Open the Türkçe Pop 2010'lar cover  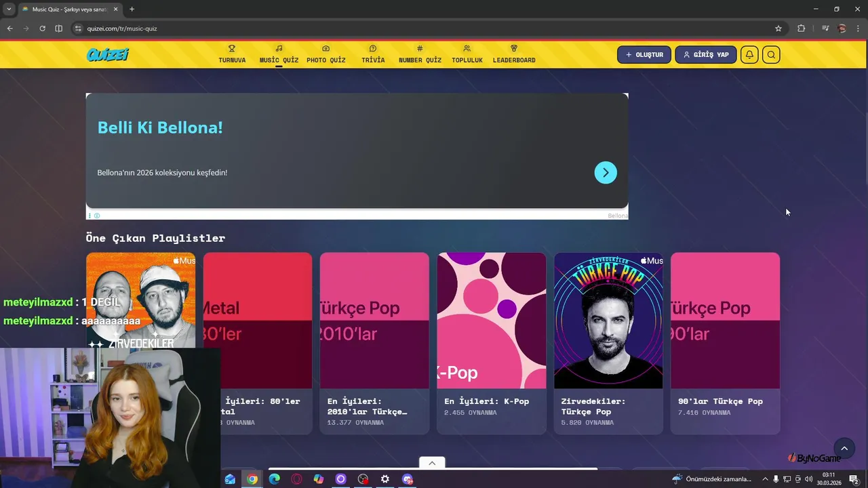pos(374,321)
